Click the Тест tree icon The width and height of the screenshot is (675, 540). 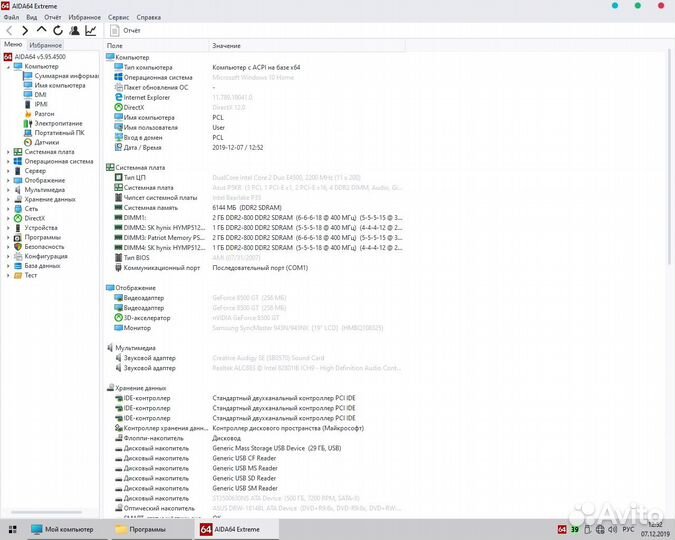(18, 275)
